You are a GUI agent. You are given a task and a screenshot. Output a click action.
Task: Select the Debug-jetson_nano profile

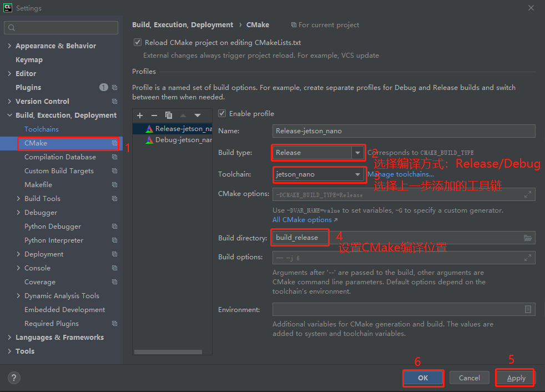(173, 140)
